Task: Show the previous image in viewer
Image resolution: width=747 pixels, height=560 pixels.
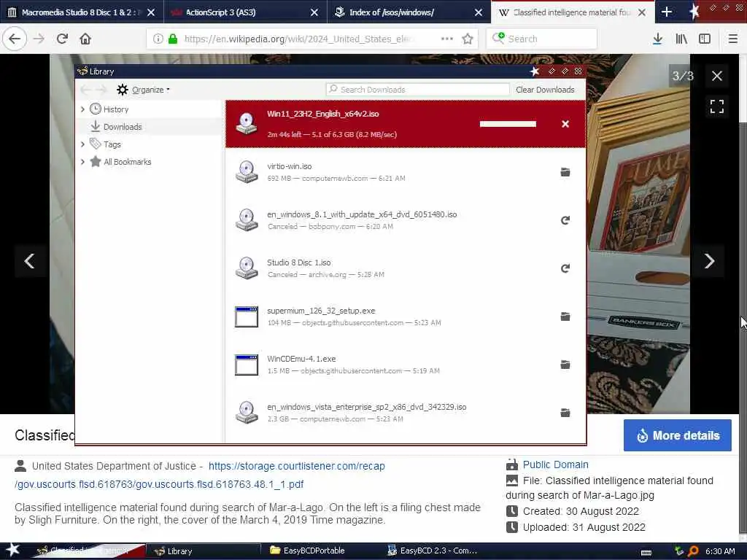Action: (29, 261)
